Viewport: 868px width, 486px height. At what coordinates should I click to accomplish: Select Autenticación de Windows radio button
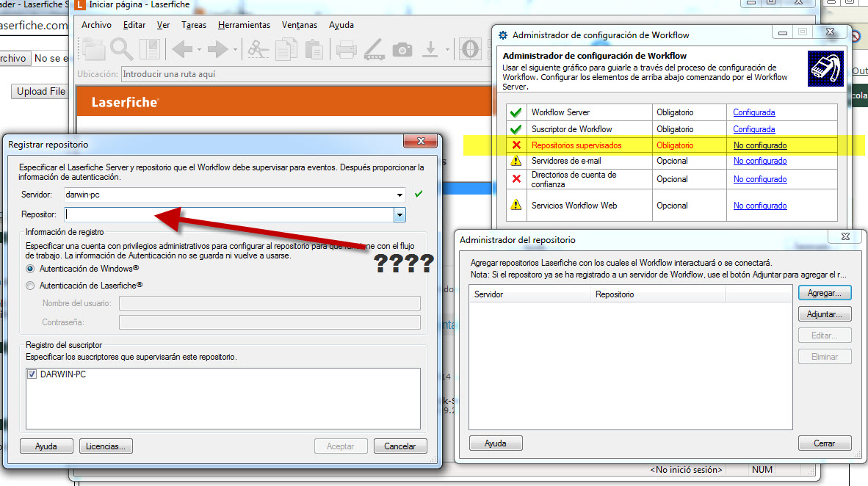(x=30, y=269)
